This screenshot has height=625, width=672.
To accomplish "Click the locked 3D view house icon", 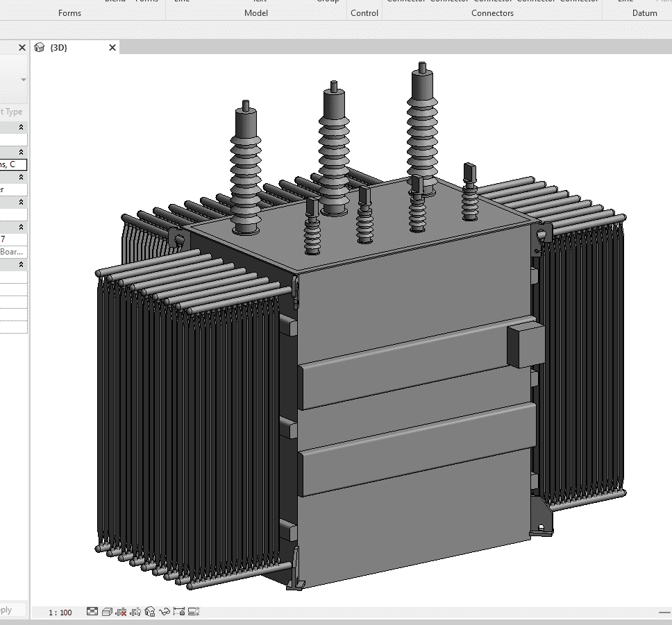I will [x=150, y=611].
